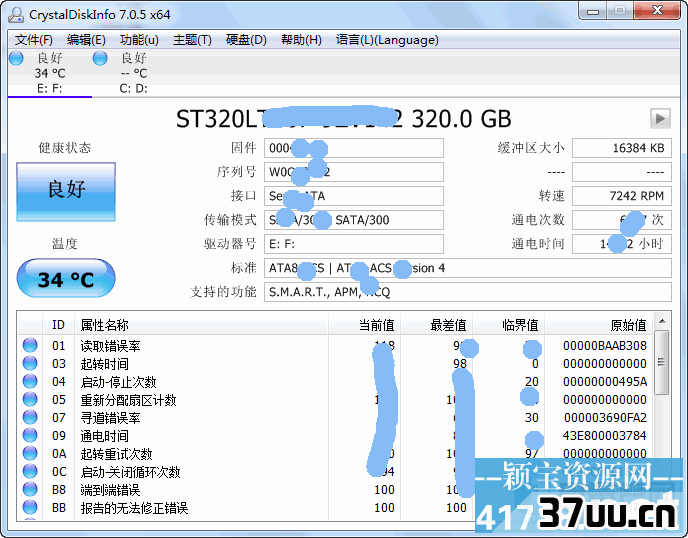
Task: Click the 34 °C temperature button
Action: tap(66, 279)
